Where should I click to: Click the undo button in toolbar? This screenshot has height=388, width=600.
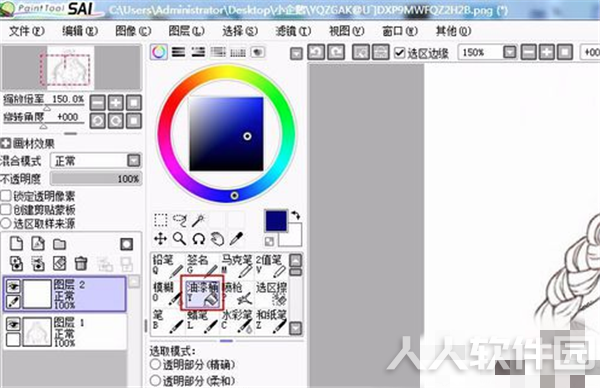(x=316, y=52)
